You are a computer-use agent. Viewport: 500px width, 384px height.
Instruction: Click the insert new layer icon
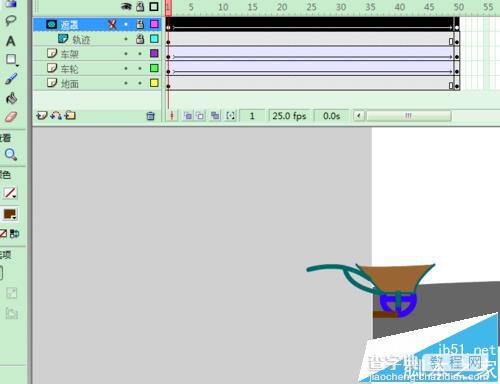[42, 115]
